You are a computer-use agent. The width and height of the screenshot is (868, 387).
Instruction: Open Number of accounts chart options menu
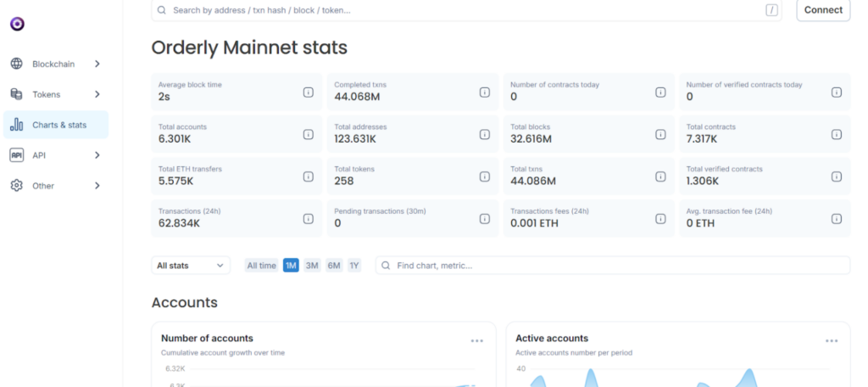coord(477,341)
